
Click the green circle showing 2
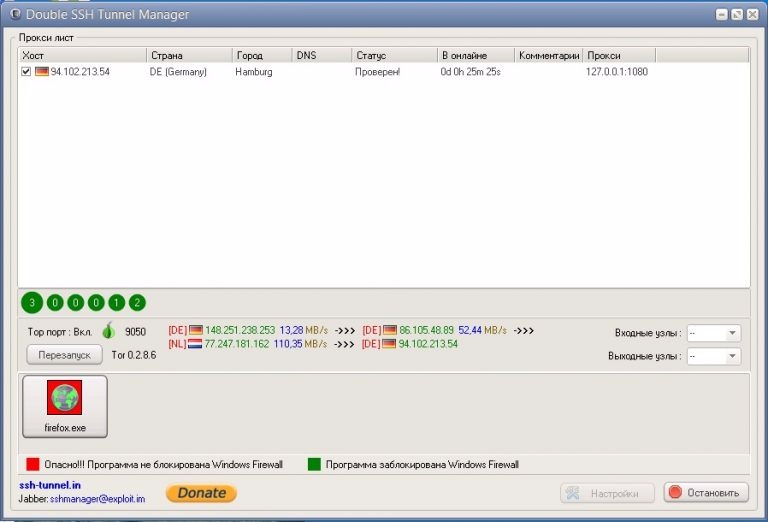click(137, 303)
